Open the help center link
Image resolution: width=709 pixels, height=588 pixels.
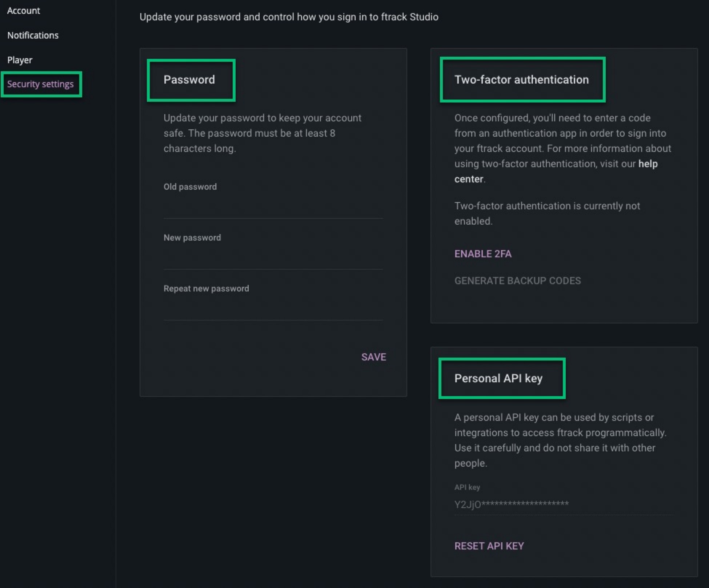[648, 164]
